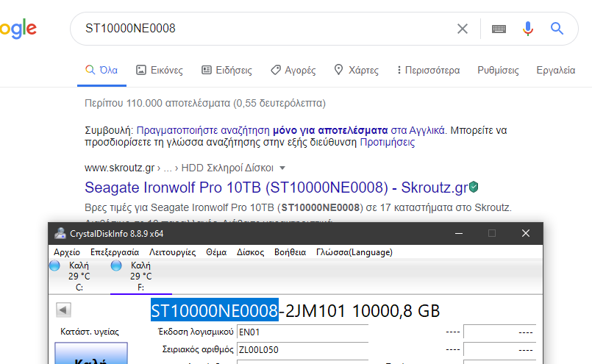Open the Εργαλεία search tools

pyautogui.click(x=556, y=71)
